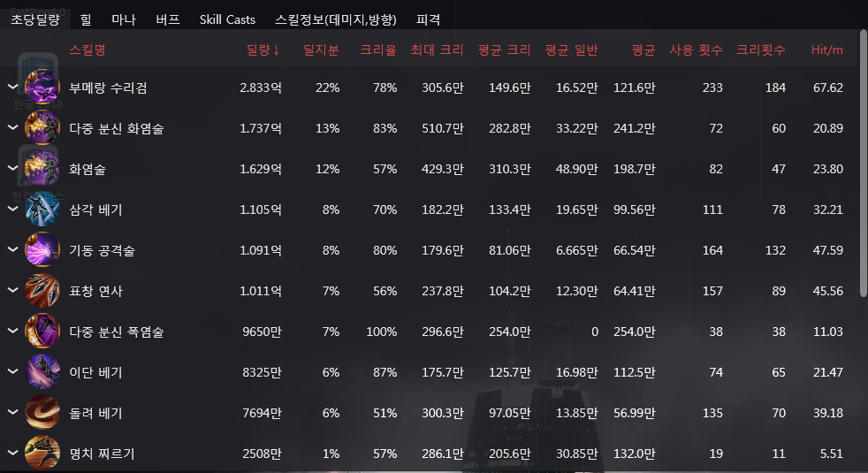This screenshot has width=868, height=473.
Task: Click the 돌려 베기 skill icon
Action: click(x=42, y=413)
